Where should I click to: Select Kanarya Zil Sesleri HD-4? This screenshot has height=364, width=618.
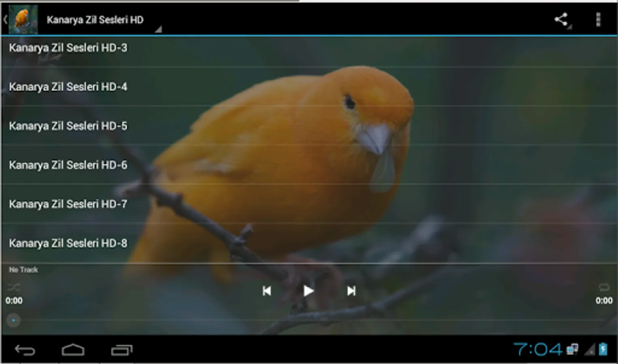(x=309, y=87)
